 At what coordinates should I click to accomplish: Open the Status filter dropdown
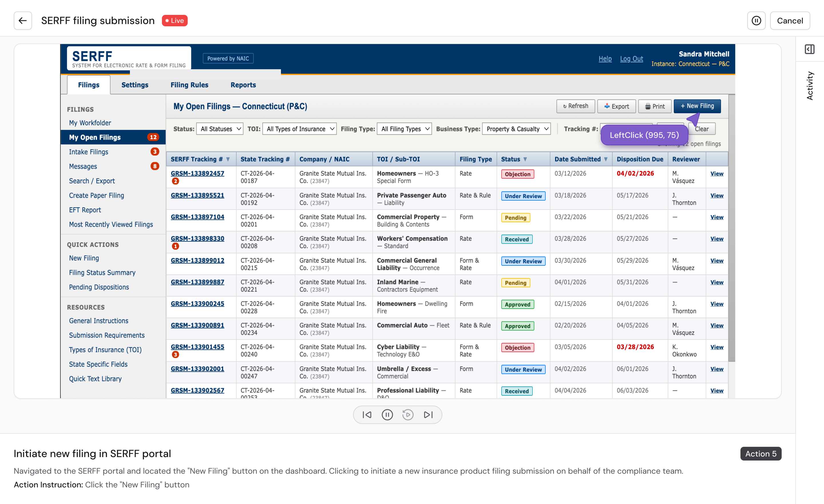pos(220,129)
